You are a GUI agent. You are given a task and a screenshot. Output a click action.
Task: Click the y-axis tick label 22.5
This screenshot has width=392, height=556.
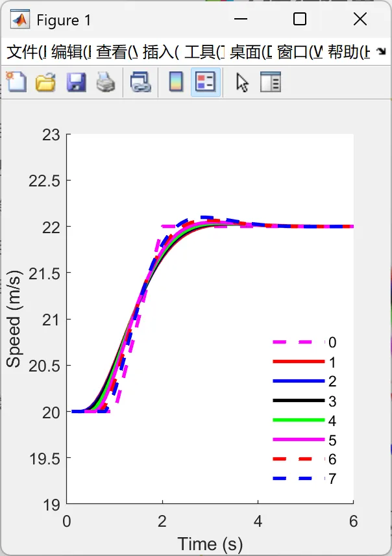(x=45, y=181)
